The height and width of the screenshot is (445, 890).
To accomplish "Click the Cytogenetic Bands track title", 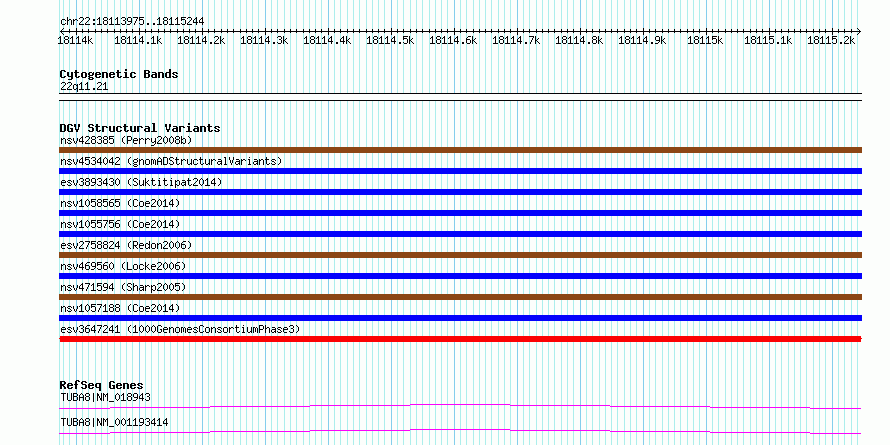I will [119, 74].
